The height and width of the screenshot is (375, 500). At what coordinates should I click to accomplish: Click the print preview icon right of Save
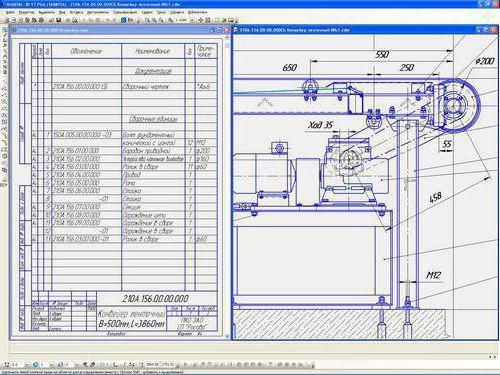(75, 20)
